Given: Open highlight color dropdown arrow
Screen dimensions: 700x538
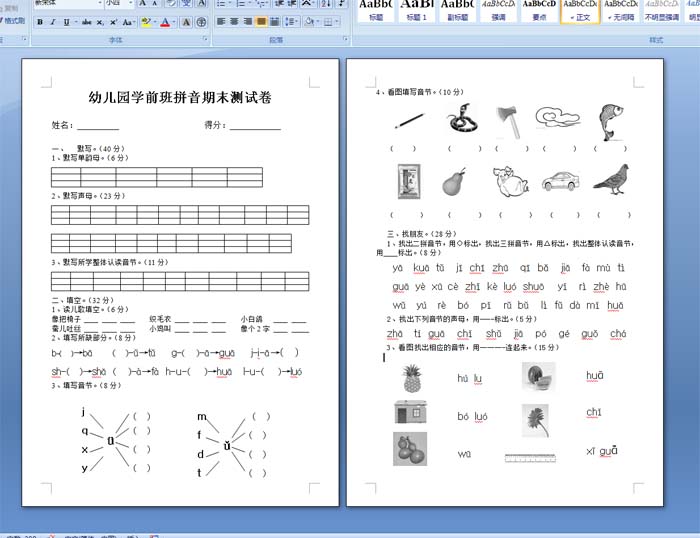Looking at the screenshot, I should [x=154, y=22].
